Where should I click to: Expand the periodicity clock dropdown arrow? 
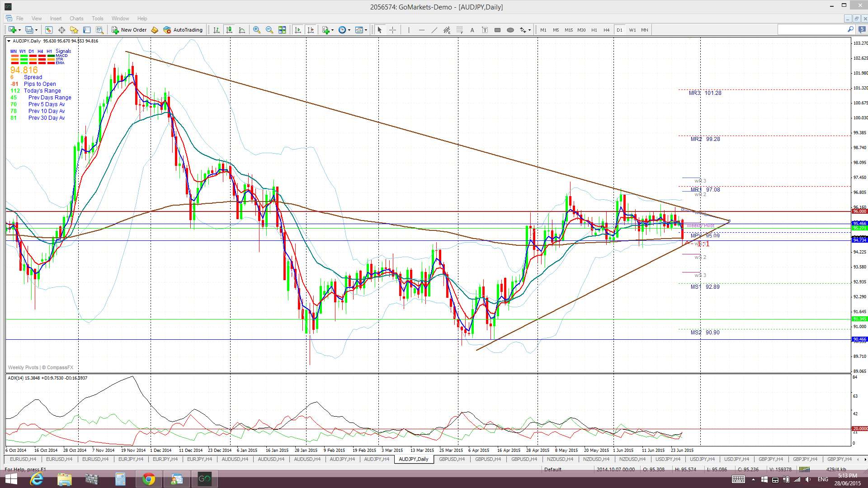pos(349,30)
